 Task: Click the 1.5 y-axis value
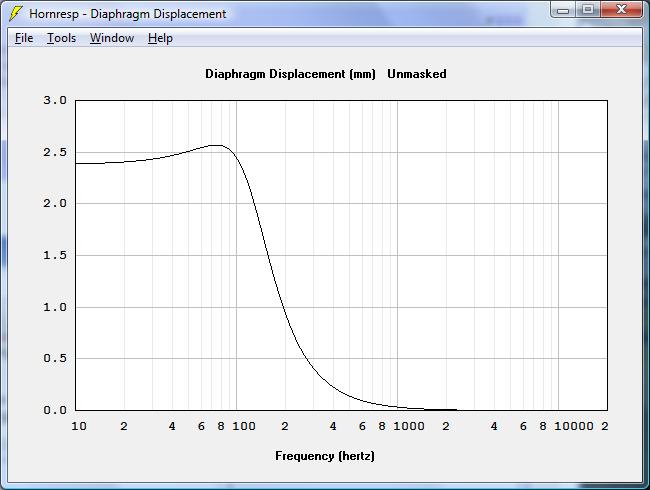point(55,255)
